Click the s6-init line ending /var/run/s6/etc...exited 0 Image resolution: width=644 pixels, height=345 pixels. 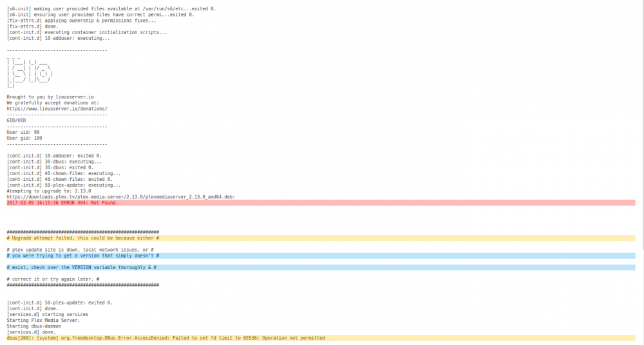111,8
